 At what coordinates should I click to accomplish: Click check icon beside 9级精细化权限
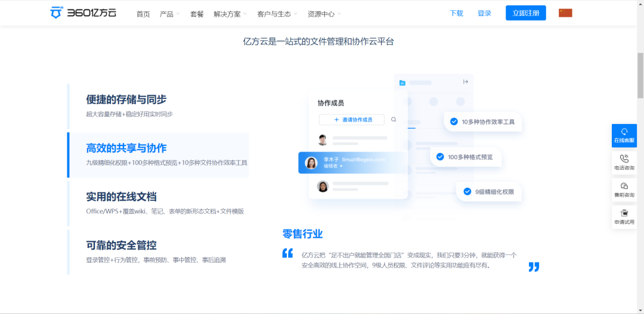tap(467, 191)
